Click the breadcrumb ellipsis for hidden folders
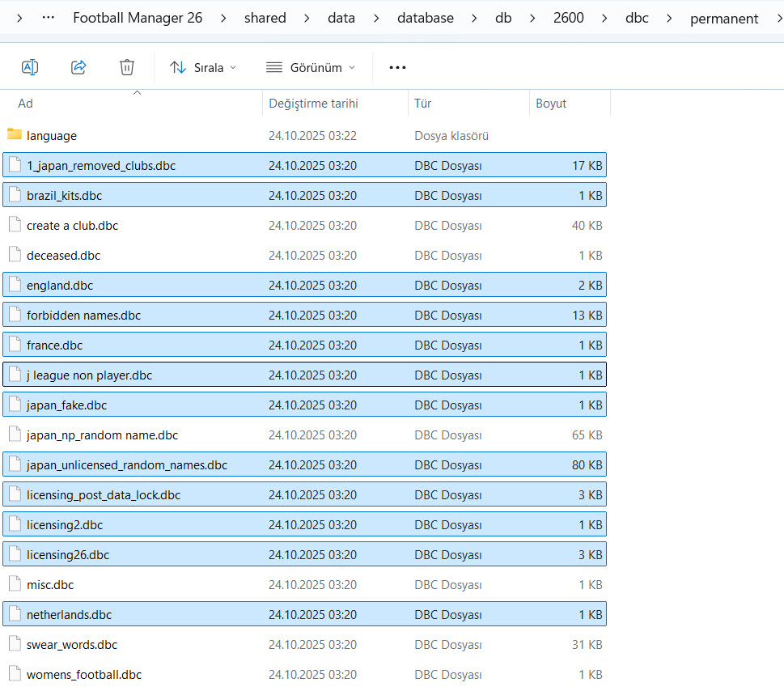 click(48, 18)
